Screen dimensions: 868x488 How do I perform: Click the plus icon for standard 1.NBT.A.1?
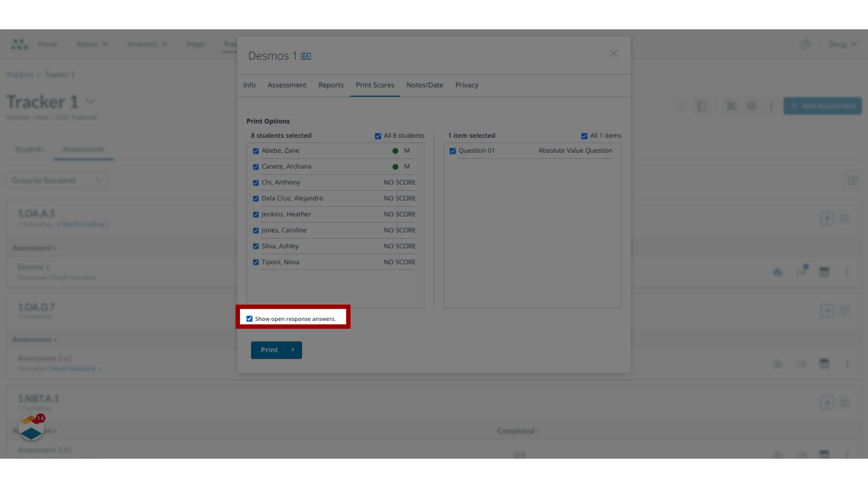click(x=827, y=402)
